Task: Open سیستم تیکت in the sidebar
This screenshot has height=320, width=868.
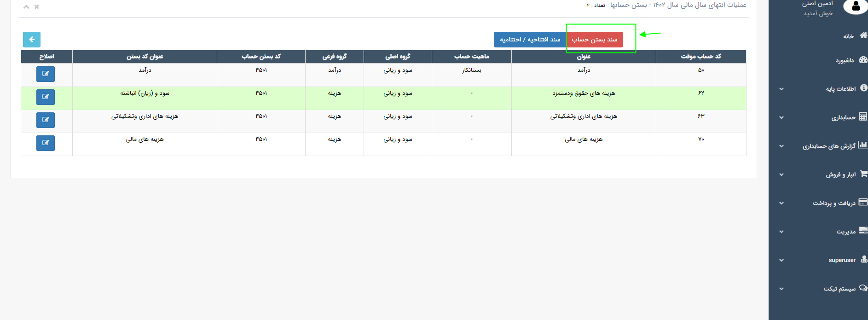Action: [x=839, y=289]
